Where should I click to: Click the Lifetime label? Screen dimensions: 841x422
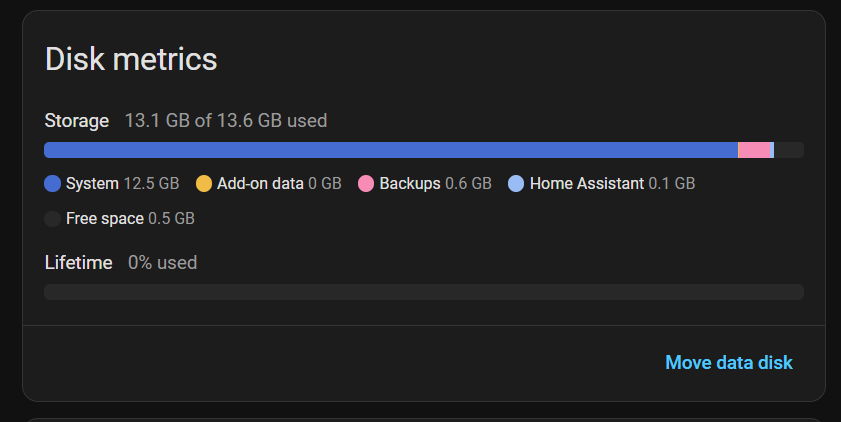coord(79,263)
